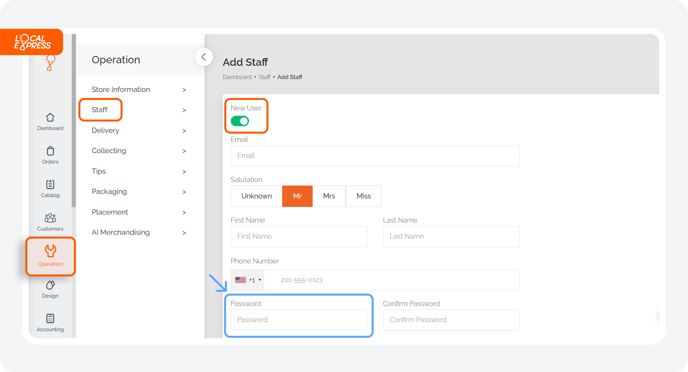
Task: Select the Unknown salutation option
Action: [256, 196]
